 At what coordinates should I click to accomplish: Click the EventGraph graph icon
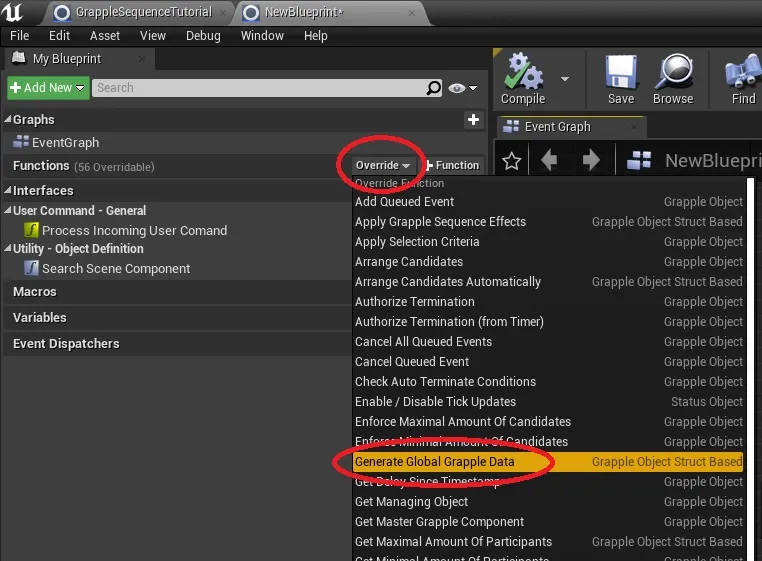point(20,142)
